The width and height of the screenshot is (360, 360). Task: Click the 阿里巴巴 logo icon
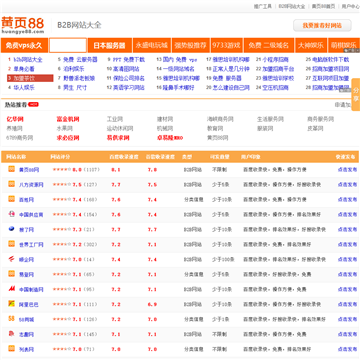coord(12,304)
